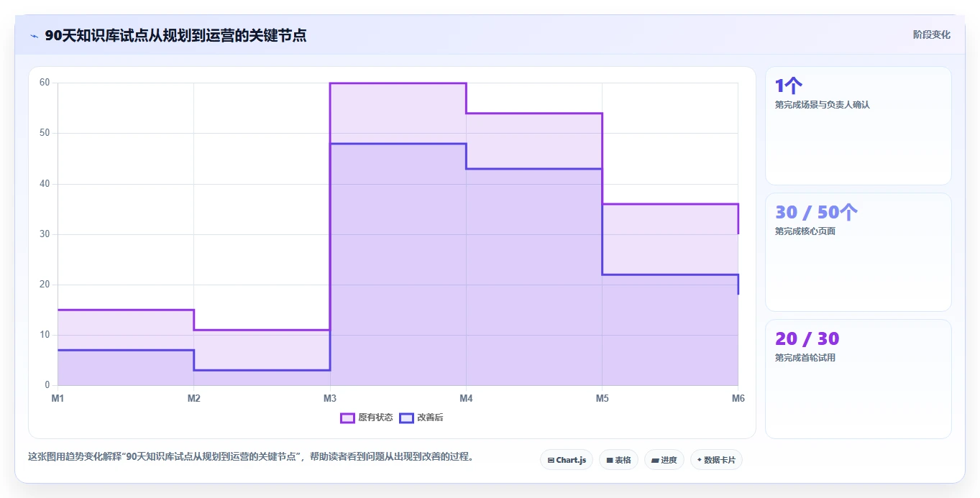Click the 第完成首轮试用 text

[805, 358]
